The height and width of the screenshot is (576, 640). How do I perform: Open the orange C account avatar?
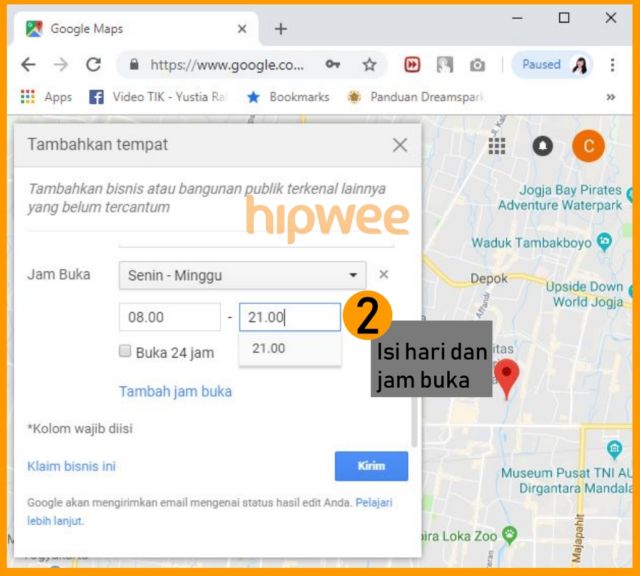point(588,146)
